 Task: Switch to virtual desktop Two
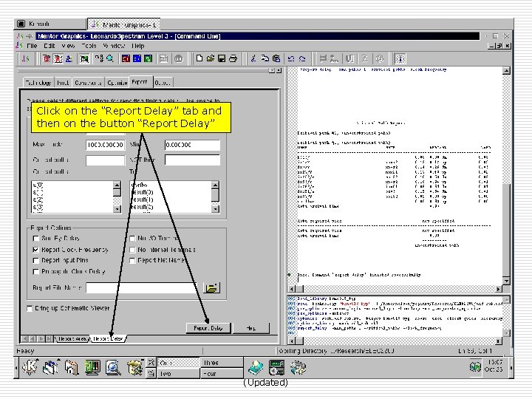click(179, 374)
